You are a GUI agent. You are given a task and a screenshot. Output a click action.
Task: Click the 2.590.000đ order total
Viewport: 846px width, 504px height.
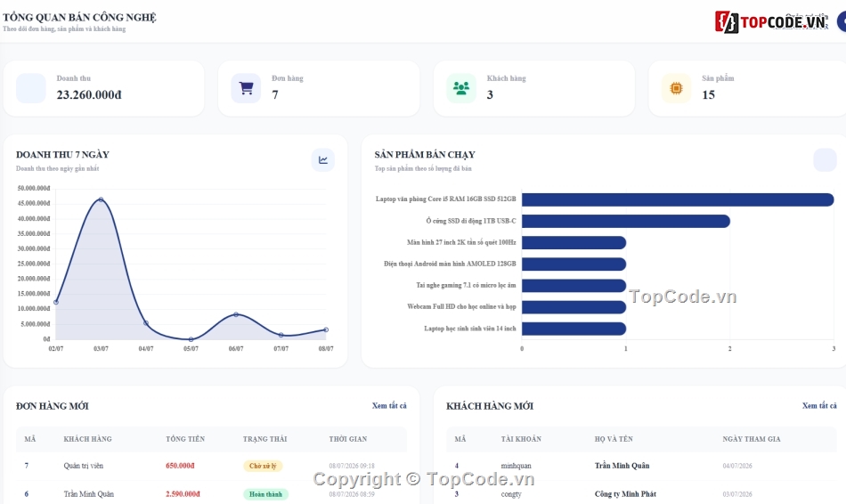tap(183, 493)
